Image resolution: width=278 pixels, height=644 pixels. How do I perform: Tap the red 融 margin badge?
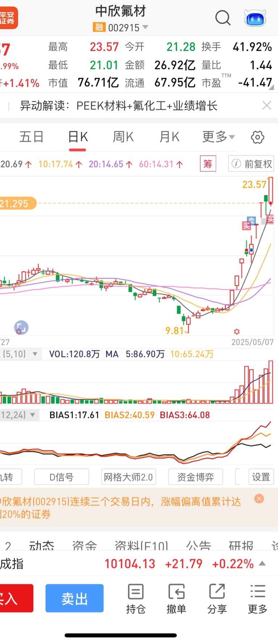click(99, 27)
